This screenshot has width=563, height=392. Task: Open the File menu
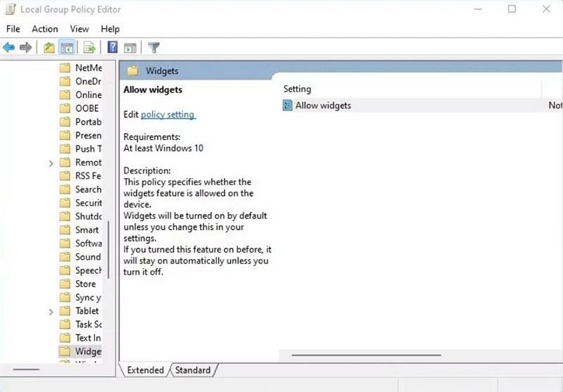coord(13,29)
